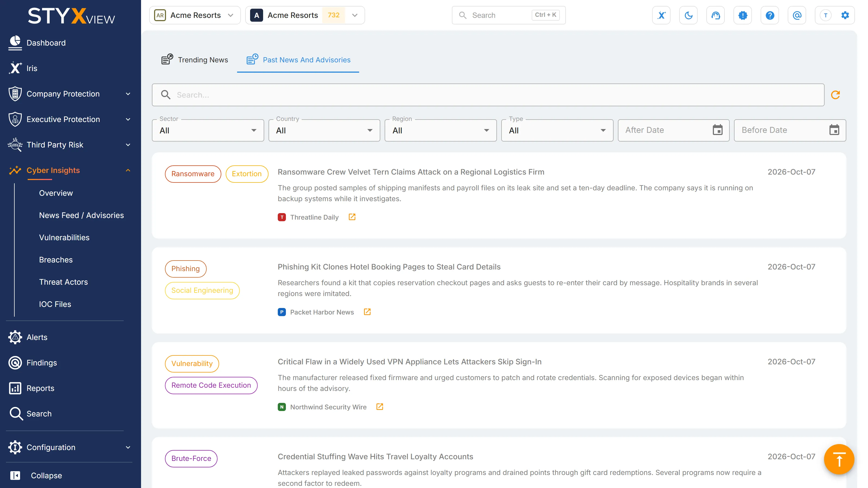Click the Ransomware tag
The width and height of the screenshot is (868, 488).
click(193, 174)
